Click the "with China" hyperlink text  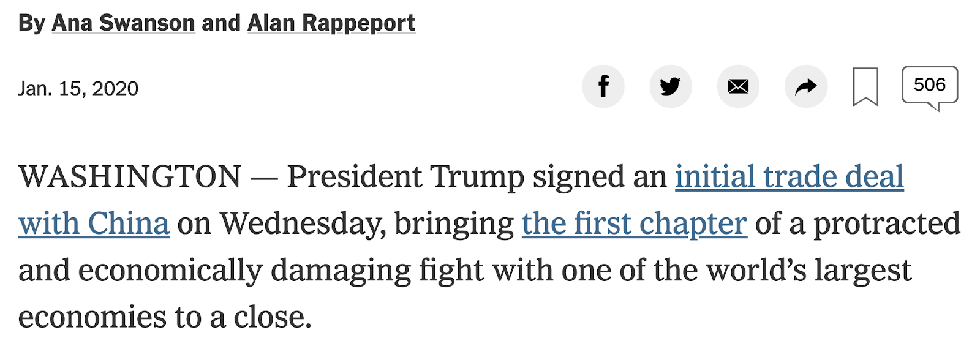[94, 223]
